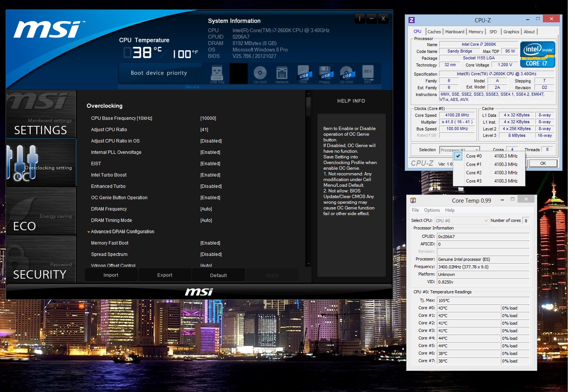Click the Number of cores field
The height and width of the screenshot is (392, 575).
pyautogui.click(x=526, y=221)
